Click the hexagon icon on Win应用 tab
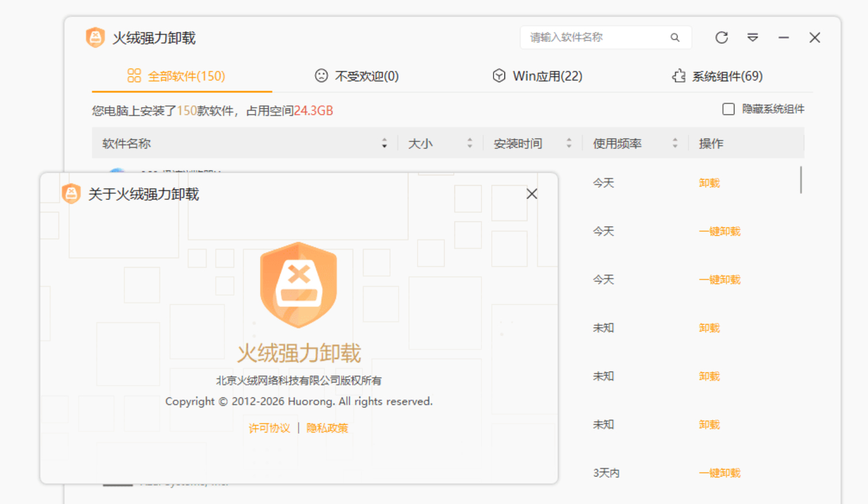Screen dimensions: 868x504 tap(499, 75)
